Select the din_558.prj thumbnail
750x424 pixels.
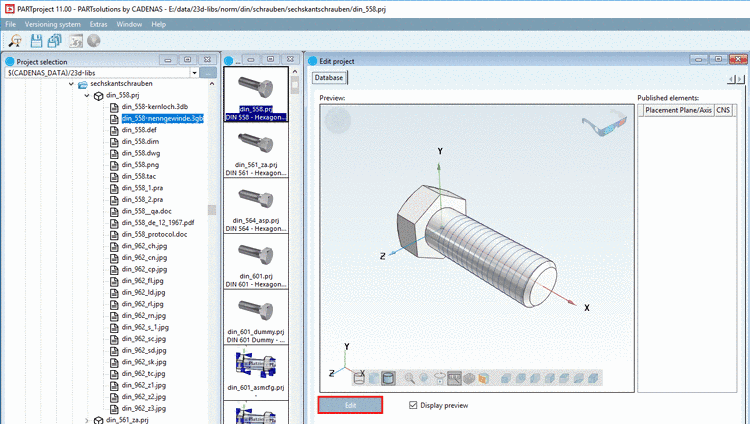coord(256,94)
